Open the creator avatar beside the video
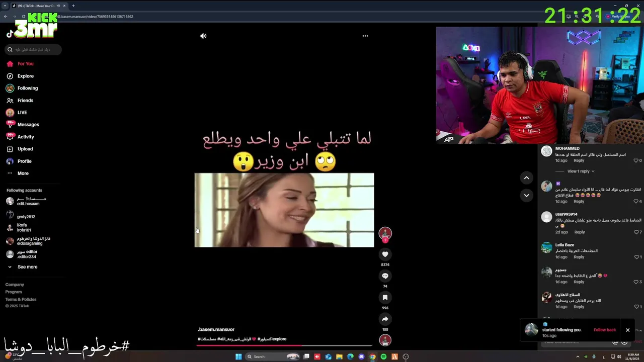Image resolution: width=644 pixels, height=362 pixels. (x=385, y=233)
